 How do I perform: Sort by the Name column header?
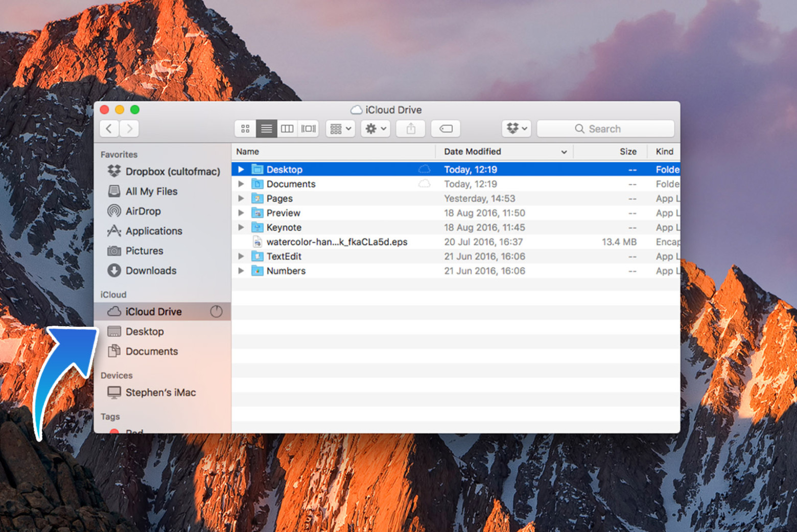(x=248, y=152)
